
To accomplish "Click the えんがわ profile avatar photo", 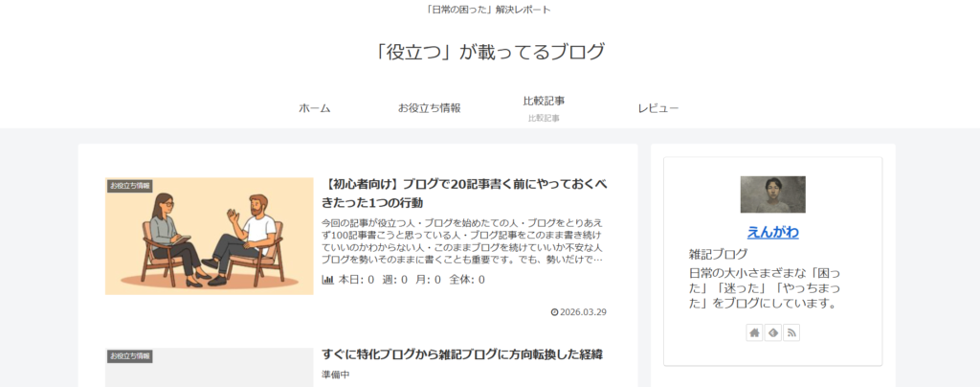I will 772,194.
